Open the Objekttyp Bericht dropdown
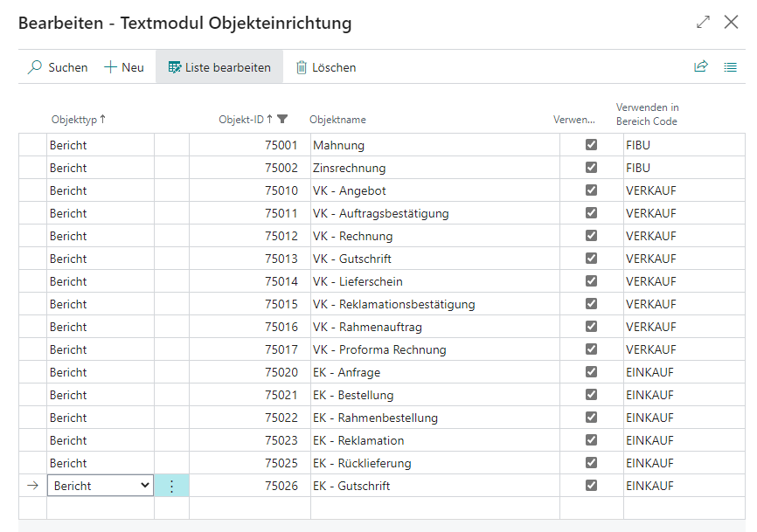The width and height of the screenshot is (757, 532). (145, 486)
